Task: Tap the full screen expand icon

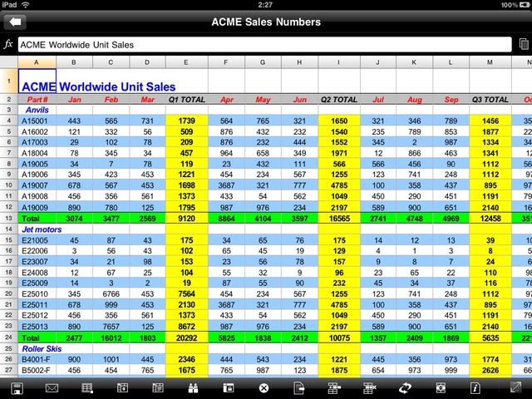Action: click(515, 388)
